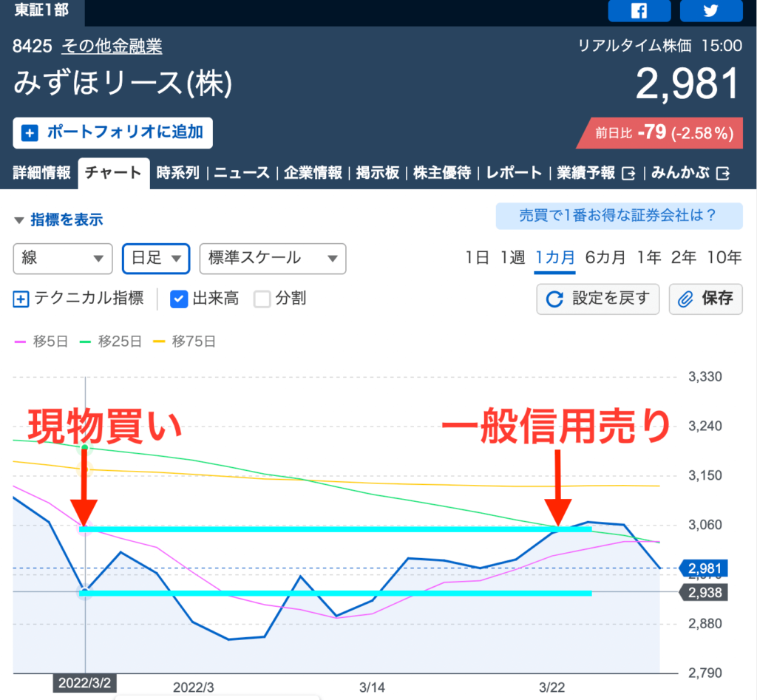
Task: Add stock with ポートフォリオに追加 button
Action: [112, 133]
